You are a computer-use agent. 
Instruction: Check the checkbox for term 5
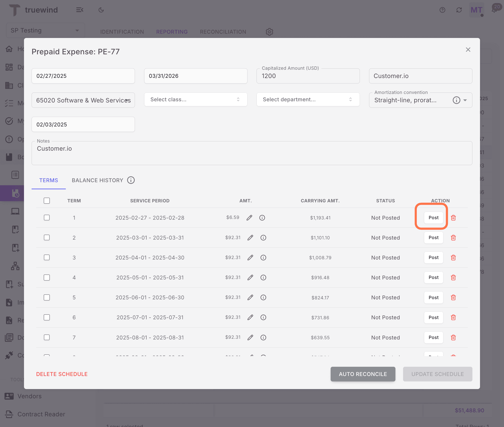coord(47,297)
